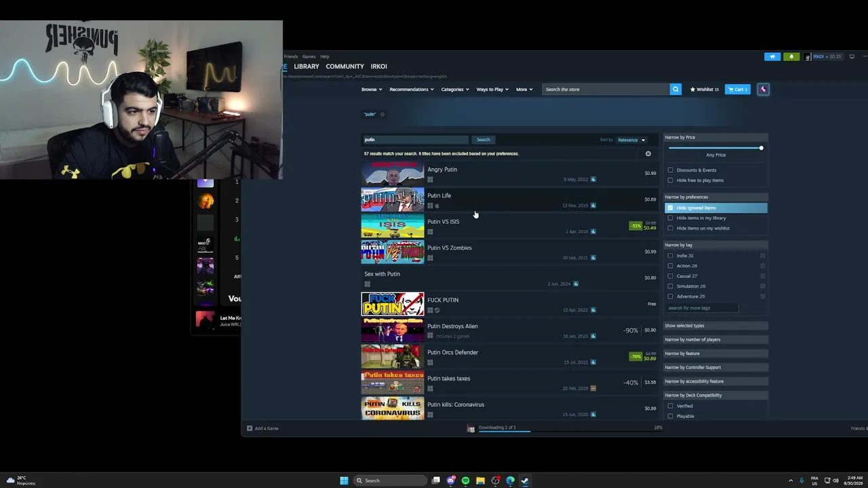This screenshot has height=488, width=868.
Task: Click the blue announcements megaphone icon
Action: pyautogui.click(x=772, y=57)
